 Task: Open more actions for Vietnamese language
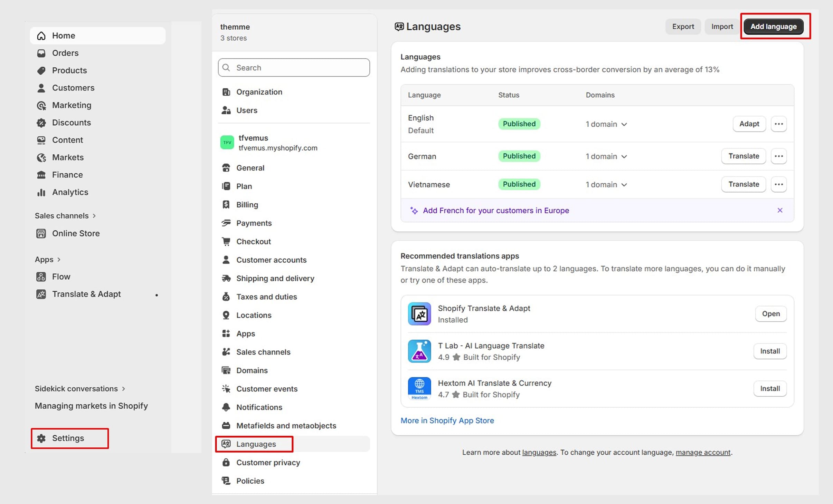click(778, 184)
